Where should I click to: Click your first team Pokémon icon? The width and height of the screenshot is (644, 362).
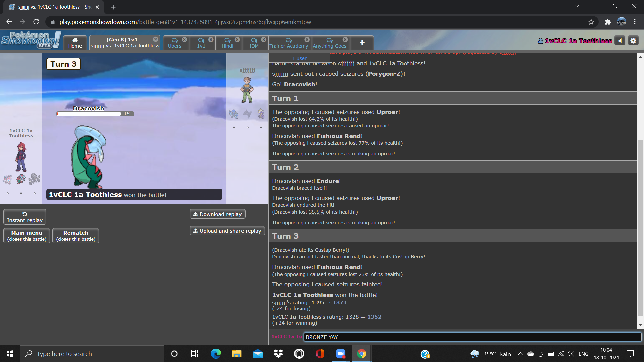point(7,179)
